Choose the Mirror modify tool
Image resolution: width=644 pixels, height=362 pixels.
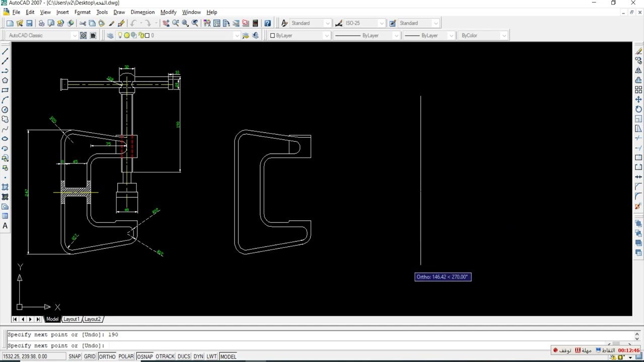[638, 70]
